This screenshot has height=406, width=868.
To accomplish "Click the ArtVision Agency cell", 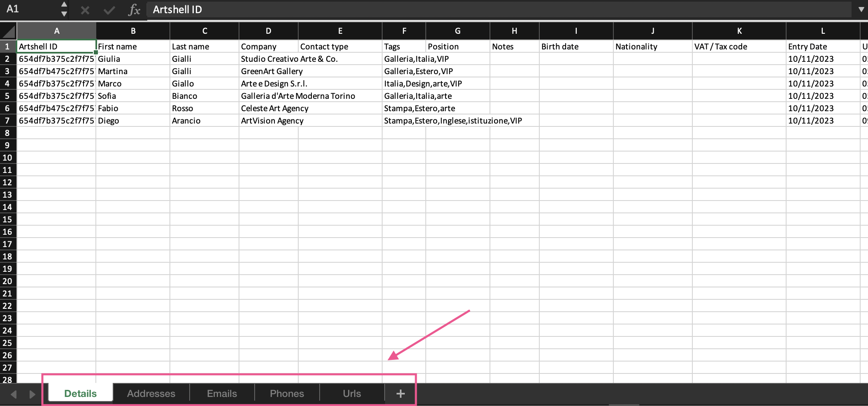I will [268, 121].
